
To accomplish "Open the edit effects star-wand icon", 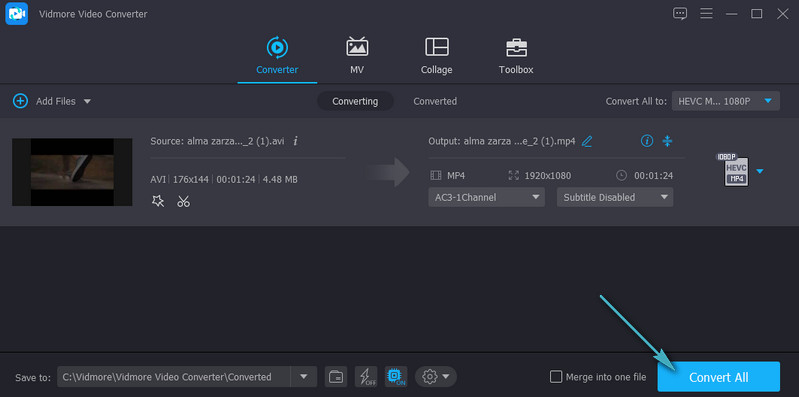I will tap(158, 201).
